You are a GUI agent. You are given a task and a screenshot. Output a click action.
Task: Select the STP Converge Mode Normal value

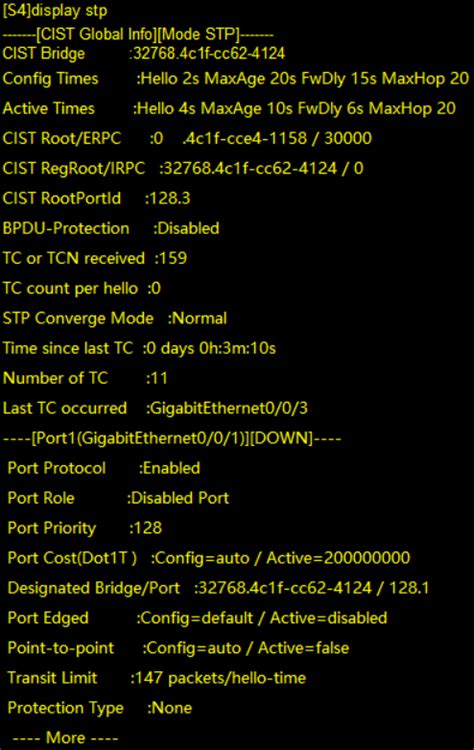pyautogui.click(x=199, y=318)
